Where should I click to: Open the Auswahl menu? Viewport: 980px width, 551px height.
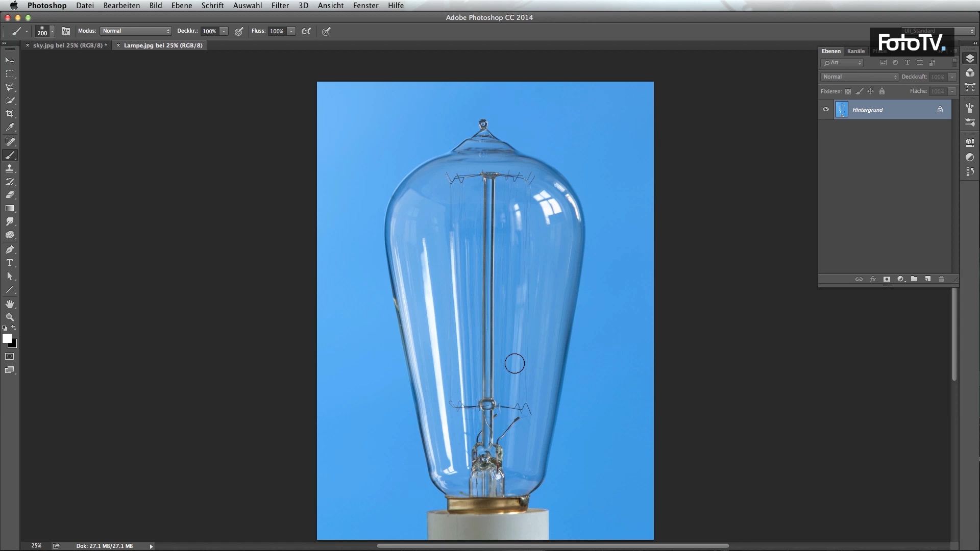tap(248, 5)
